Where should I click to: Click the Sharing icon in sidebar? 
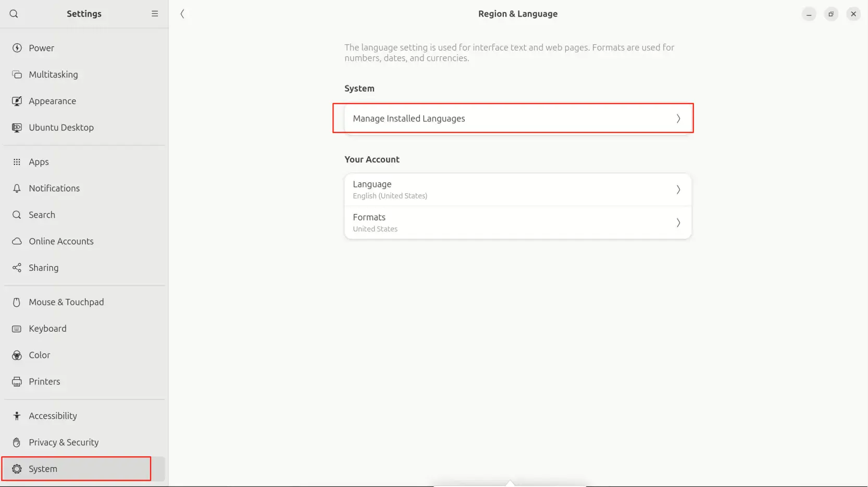click(x=17, y=268)
